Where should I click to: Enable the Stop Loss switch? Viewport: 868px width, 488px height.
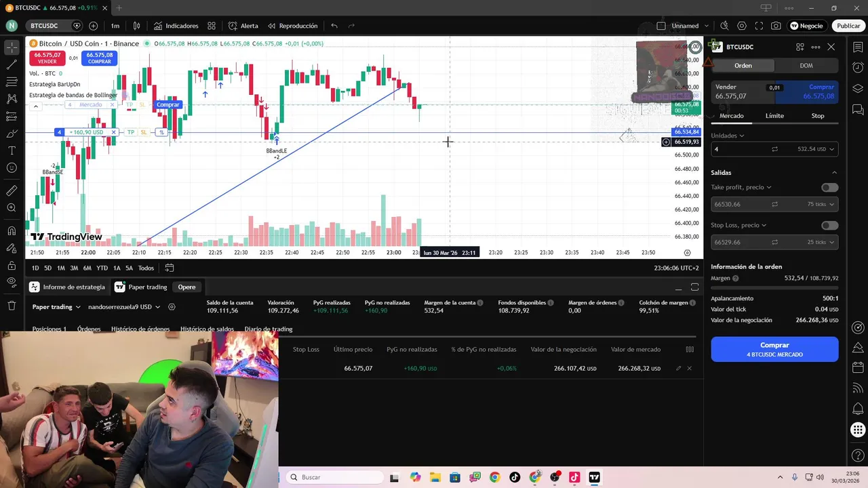829,225
